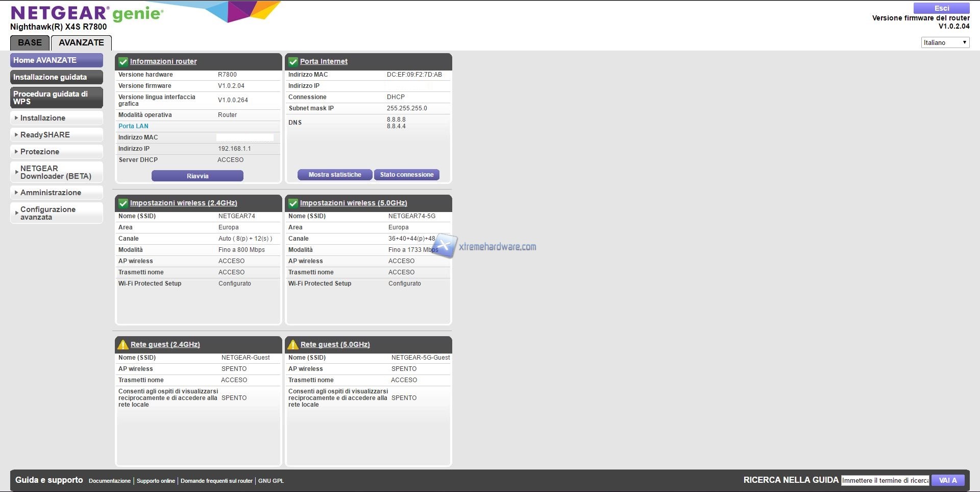This screenshot has height=492, width=980.
Task: Click the Esci logout button
Action: [x=941, y=8]
